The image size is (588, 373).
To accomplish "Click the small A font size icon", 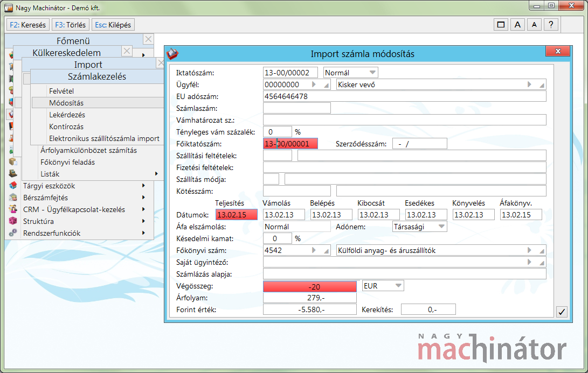I will click(535, 25).
